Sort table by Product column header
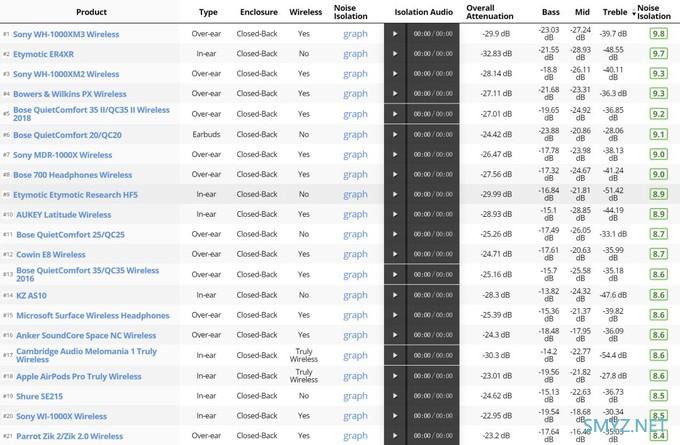680x445 pixels. pyautogui.click(x=91, y=12)
